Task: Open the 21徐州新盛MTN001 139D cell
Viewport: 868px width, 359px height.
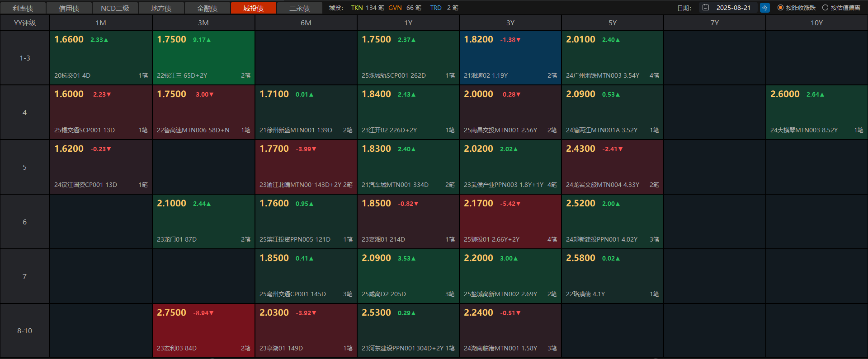Action: pos(306,112)
